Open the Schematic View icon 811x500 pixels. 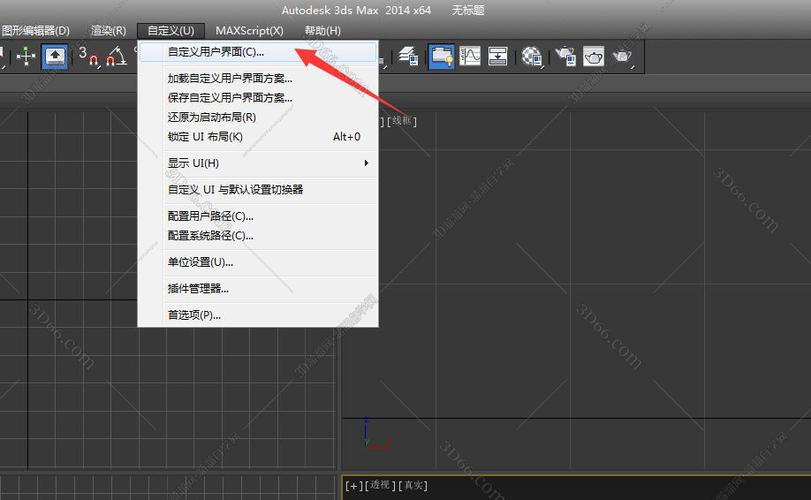[498, 56]
